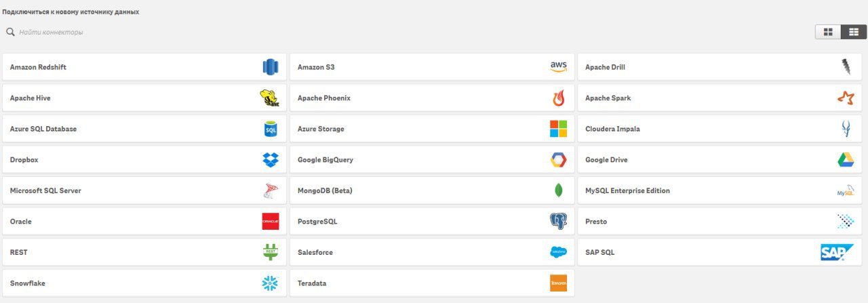Click the Google Drive triangle icon
The width and height of the screenshot is (868, 303).
[x=846, y=160]
